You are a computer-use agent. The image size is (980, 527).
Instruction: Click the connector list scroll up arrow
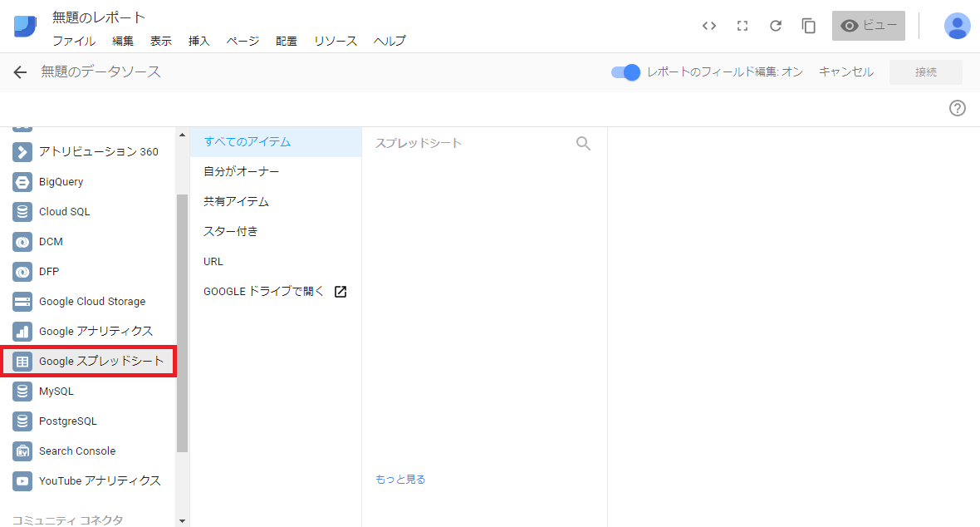click(x=182, y=135)
